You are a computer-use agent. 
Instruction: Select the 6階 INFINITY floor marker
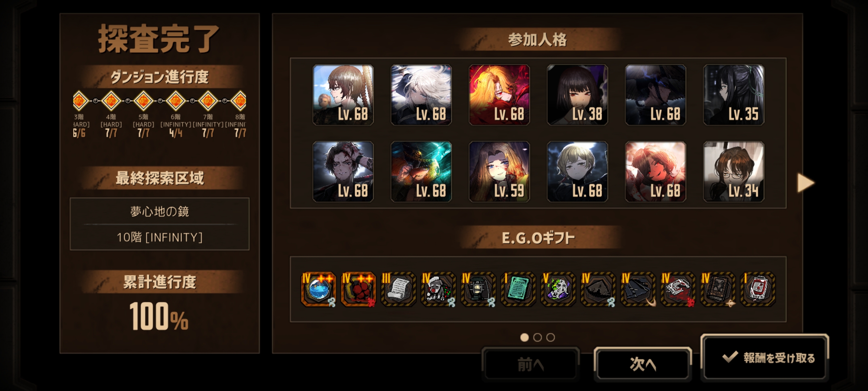176,101
